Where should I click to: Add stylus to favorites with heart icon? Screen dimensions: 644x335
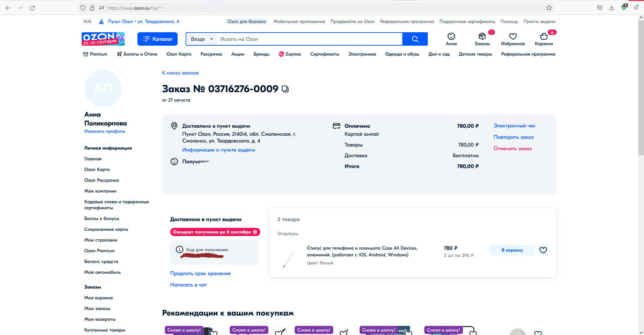tap(543, 250)
